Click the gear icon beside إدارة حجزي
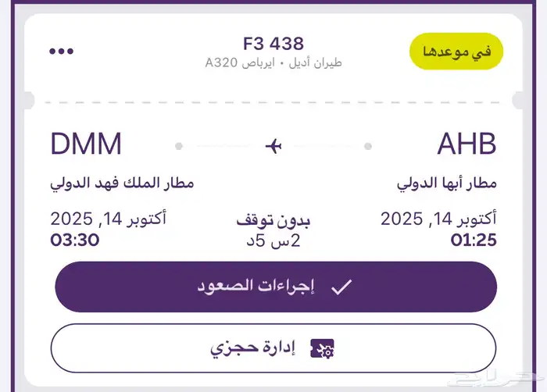 click(x=322, y=348)
